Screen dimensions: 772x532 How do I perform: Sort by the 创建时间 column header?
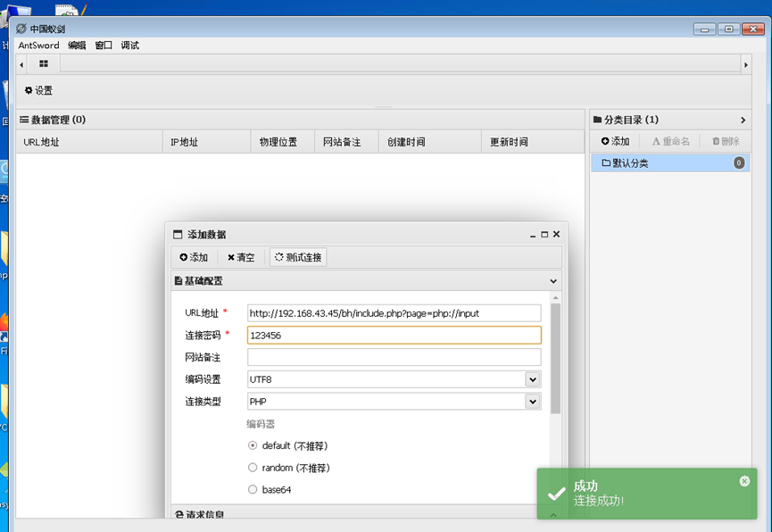430,142
